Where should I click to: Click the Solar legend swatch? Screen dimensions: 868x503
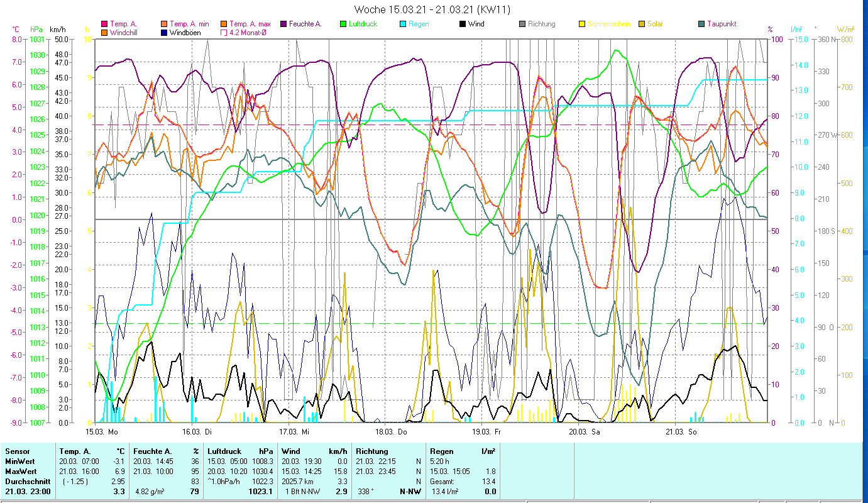point(642,24)
